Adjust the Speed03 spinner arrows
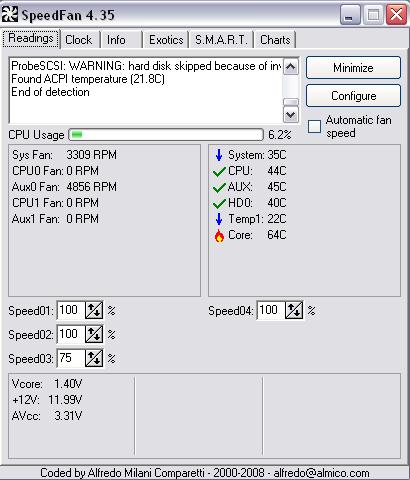The height and width of the screenshot is (480, 410). [94, 358]
